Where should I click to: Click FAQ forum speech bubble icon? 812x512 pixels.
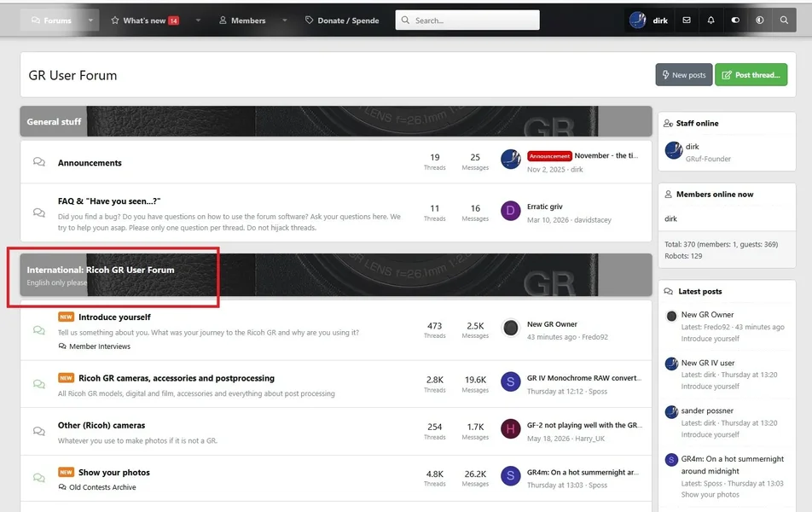pyautogui.click(x=39, y=212)
